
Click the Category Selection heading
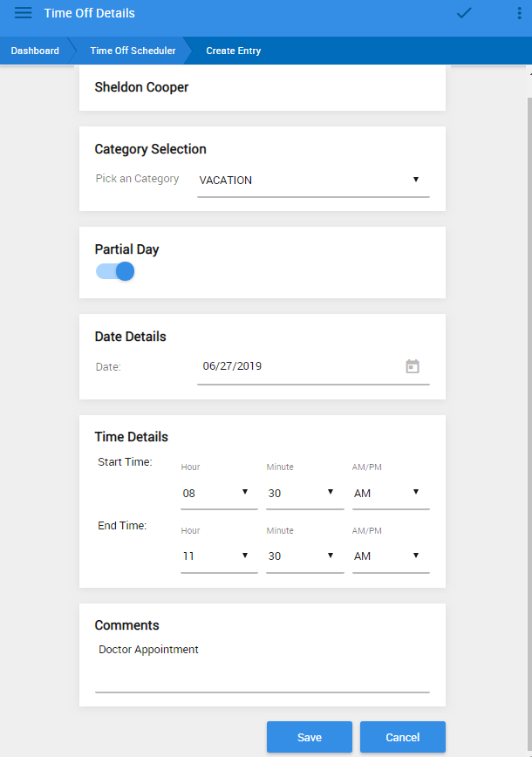[x=150, y=149]
